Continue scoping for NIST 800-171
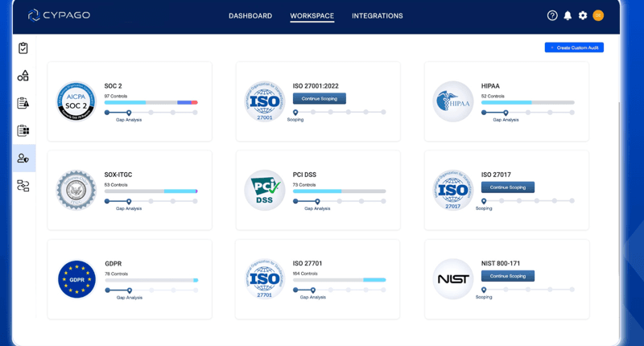Viewport: 644px width, 346px height. click(x=508, y=276)
